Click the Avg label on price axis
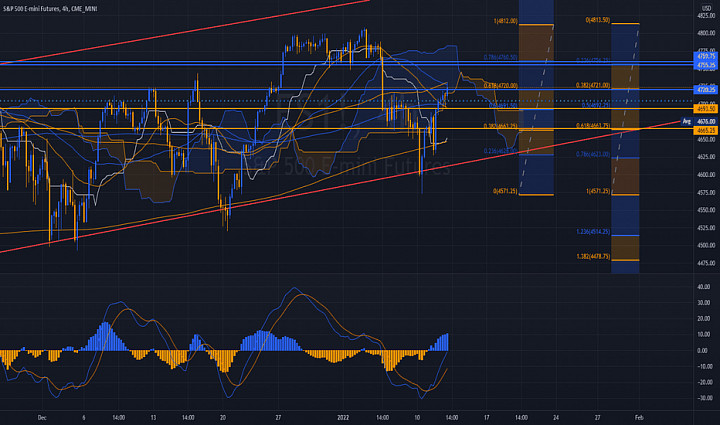 pyautogui.click(x=686, y=122)
